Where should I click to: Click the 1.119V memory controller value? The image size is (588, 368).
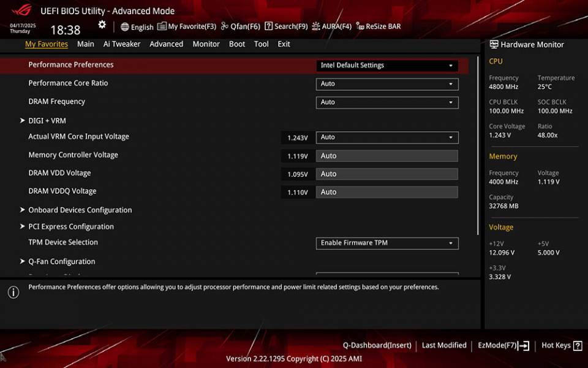298,156
